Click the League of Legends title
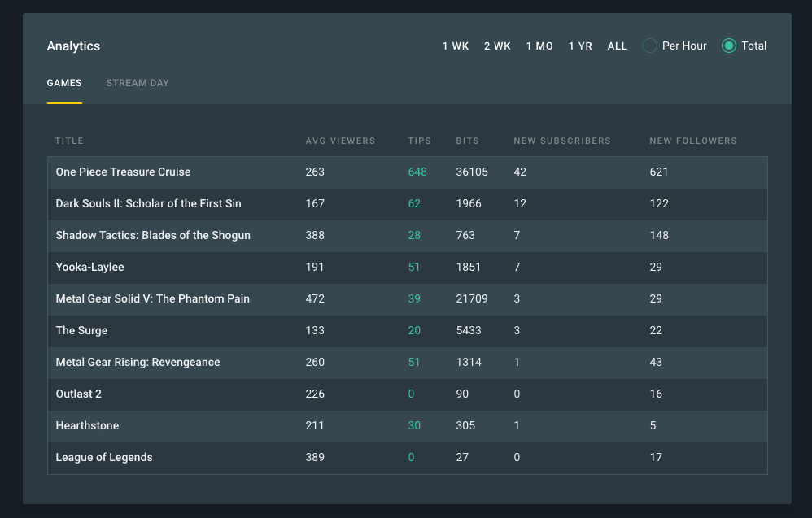 (x=104, y=458)
